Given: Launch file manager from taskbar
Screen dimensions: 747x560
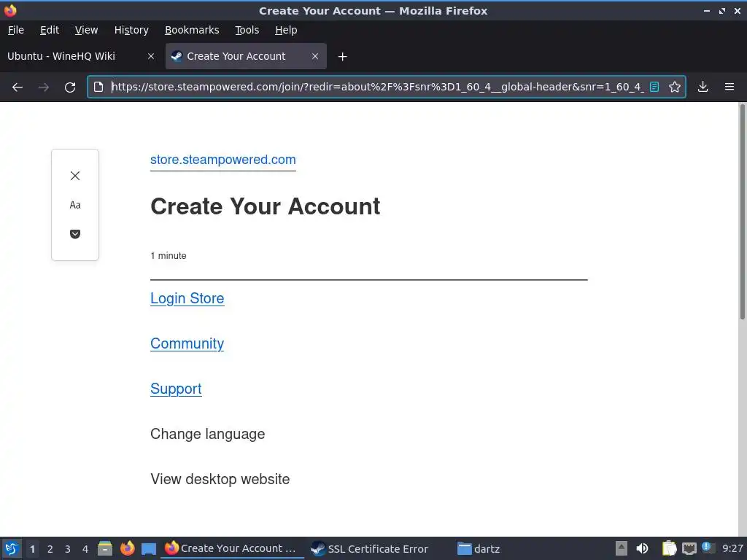Looking at the screenshot, I should (105, 548).
